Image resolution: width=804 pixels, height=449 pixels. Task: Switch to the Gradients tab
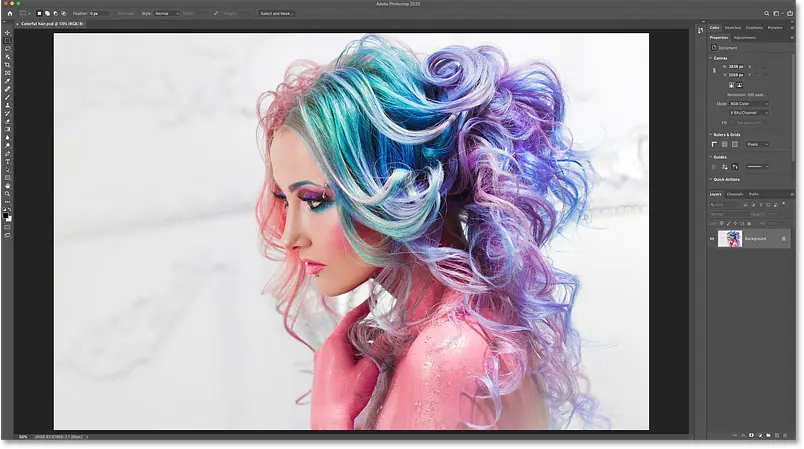click(x=754, y=28)
